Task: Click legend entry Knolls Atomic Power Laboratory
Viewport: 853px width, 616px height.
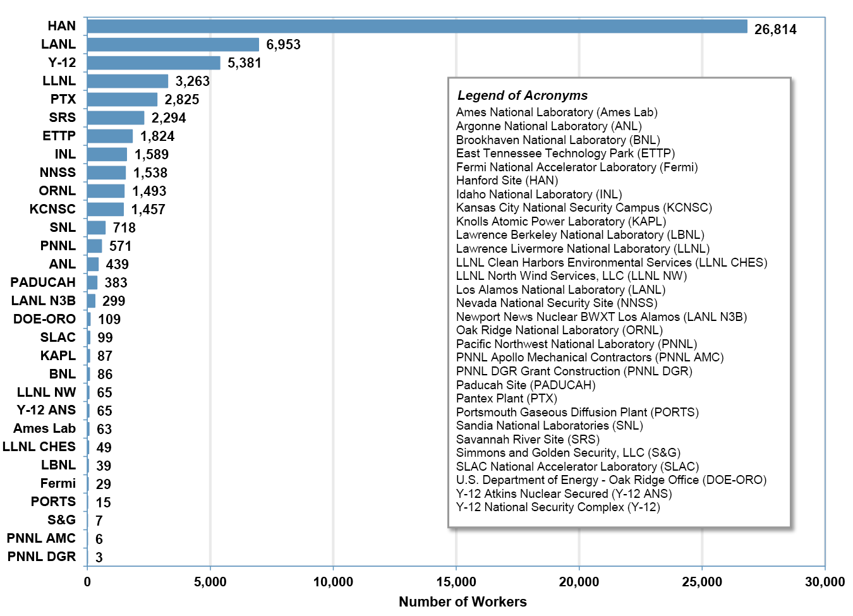Action: click(561, 222)
